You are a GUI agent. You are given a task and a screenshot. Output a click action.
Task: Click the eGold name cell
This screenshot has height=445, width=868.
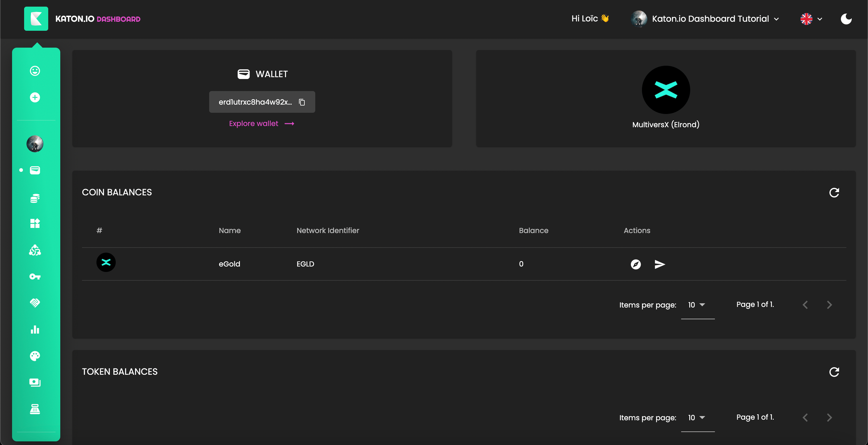click(229, 264)
